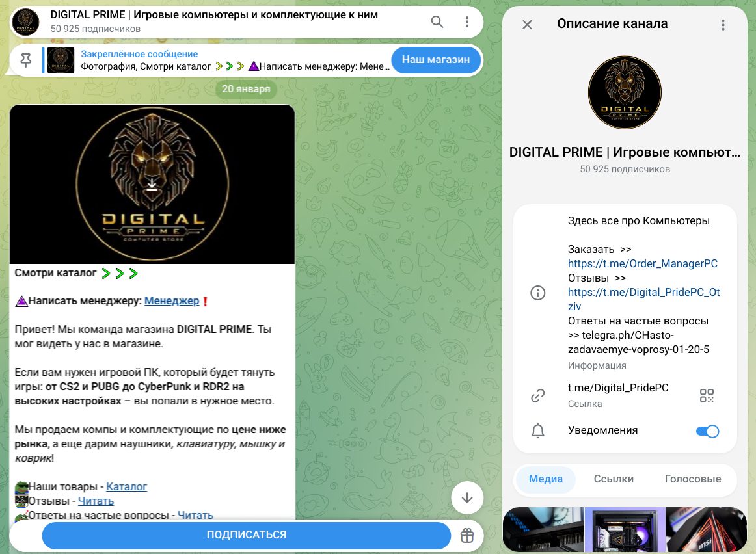756x554 pixels.
Task: Open search in the channel header
Action: (437, 21)
